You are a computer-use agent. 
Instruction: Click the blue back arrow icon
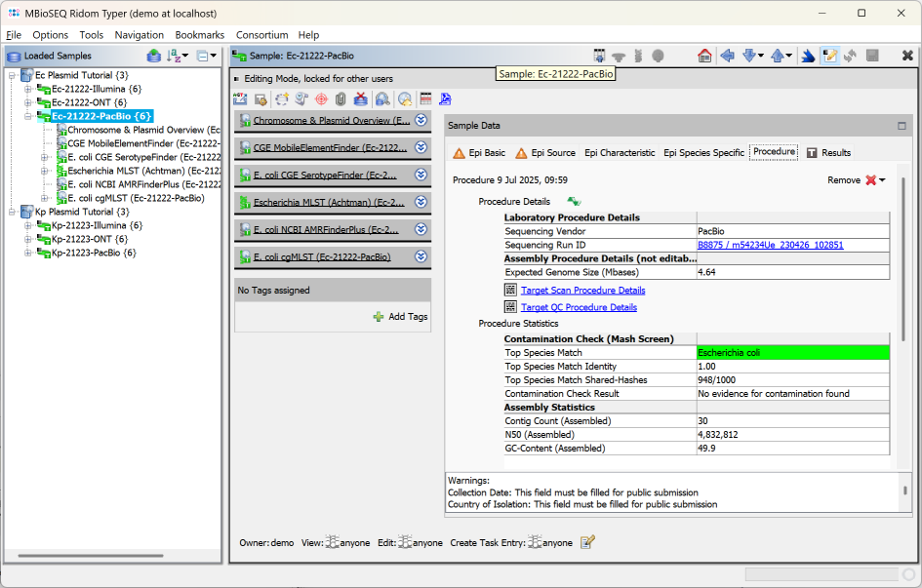pos(727,56)
